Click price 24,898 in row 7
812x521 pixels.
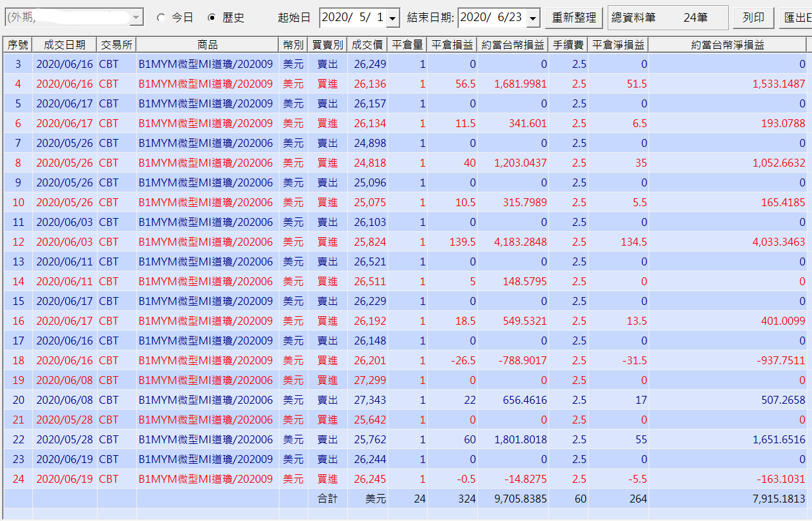(x=370, y=143)
